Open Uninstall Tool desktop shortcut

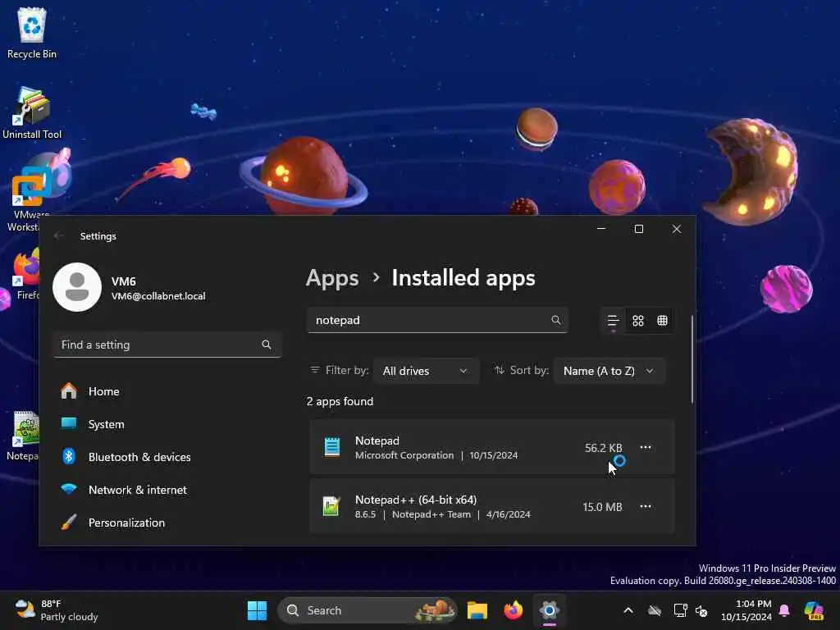click(32, 112)
